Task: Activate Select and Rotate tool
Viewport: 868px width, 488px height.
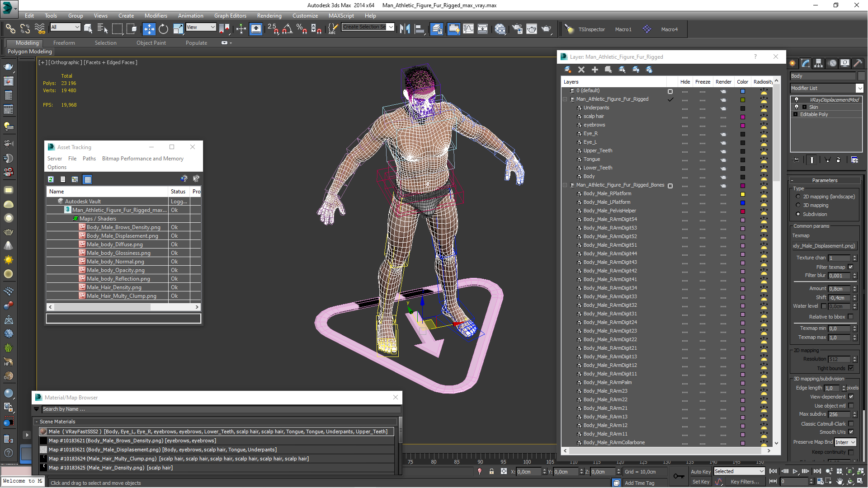Action: pos(163,29)
